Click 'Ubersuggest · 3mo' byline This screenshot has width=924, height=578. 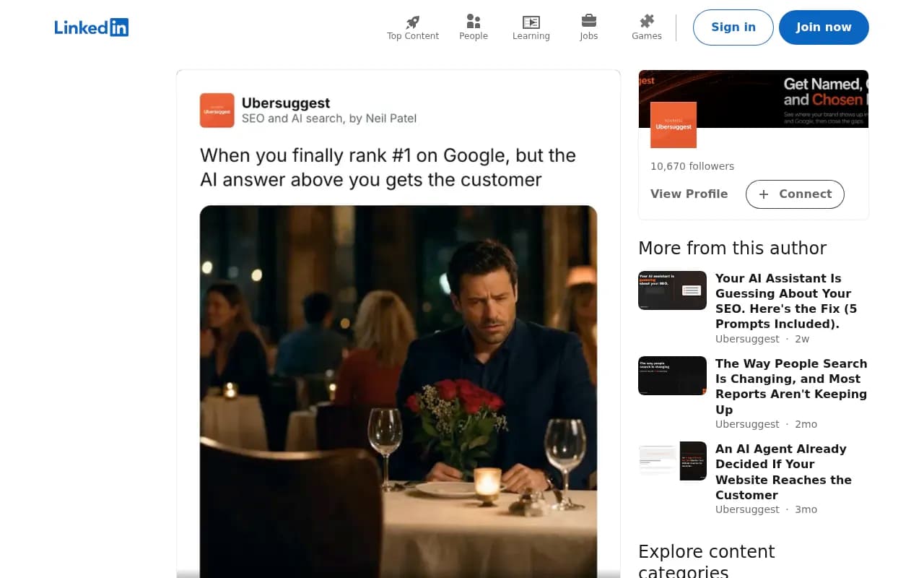point(767,509)
